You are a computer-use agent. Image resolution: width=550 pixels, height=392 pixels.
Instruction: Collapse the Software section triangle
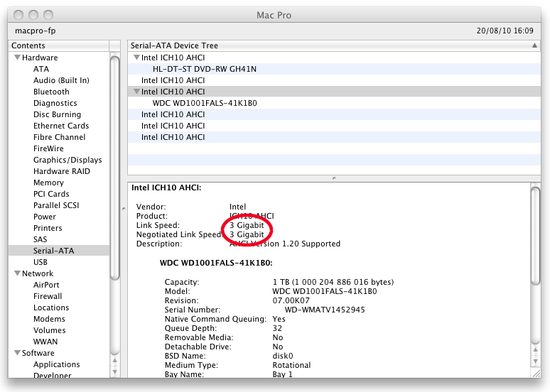coord(16,353)
